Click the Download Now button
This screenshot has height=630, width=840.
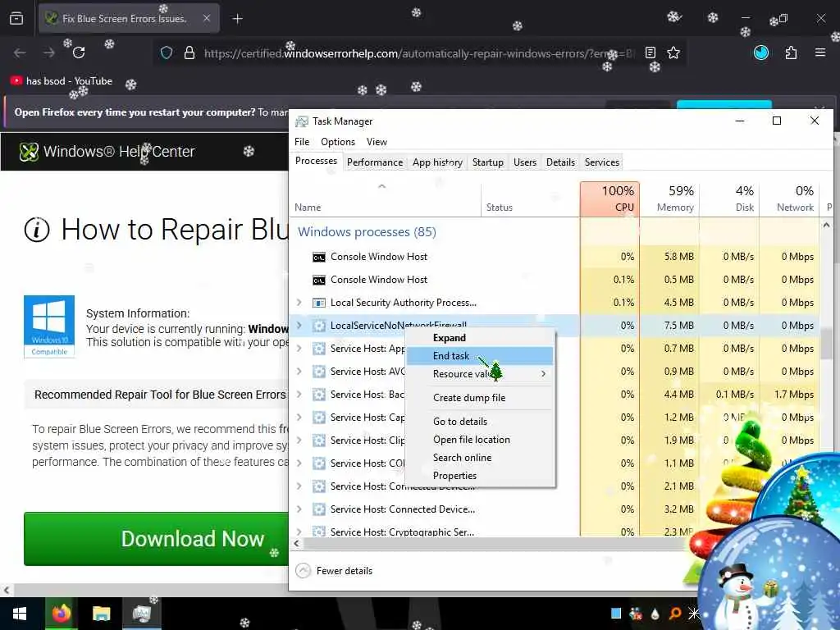pos(157,539)
